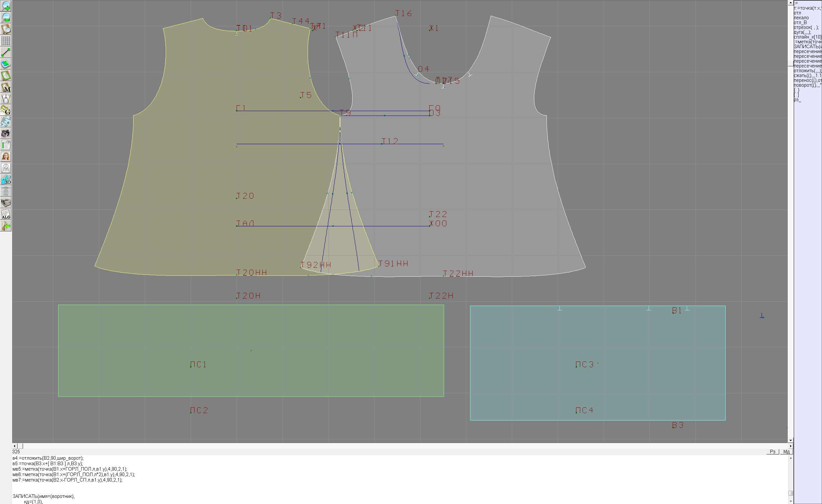Open the stacked books library icon
Image resolution: width=822 pixels, height=504 pixels.
(x=6, y=203)
